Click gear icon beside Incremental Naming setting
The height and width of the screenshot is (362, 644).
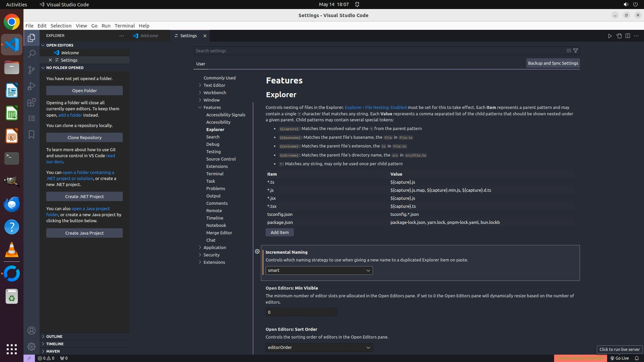click(257, 251)
